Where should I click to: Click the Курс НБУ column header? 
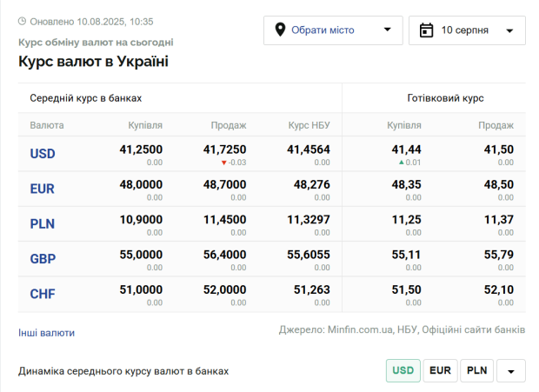click(x=309, y=125)
